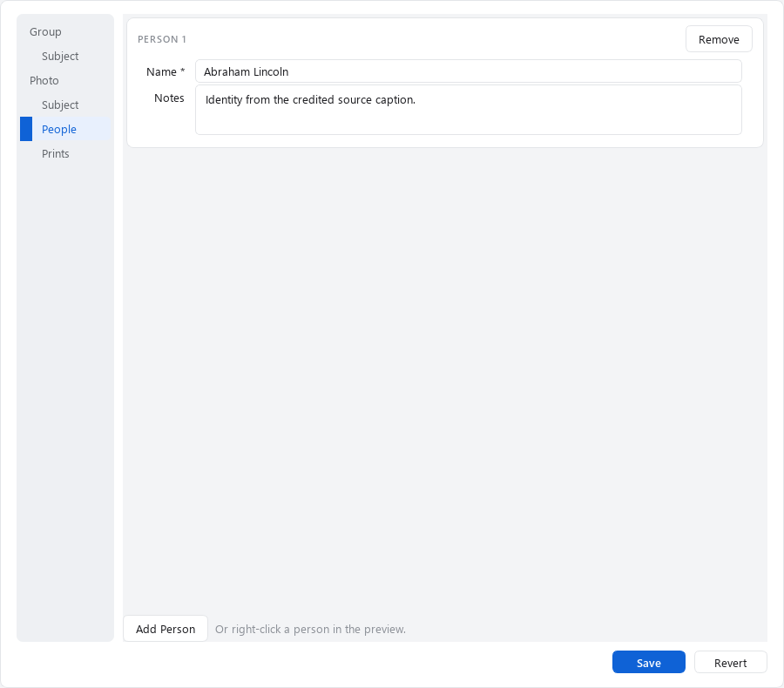The image size is (784, 688).
Task: Remove Person 1 from the list
Action: [719, 39]
